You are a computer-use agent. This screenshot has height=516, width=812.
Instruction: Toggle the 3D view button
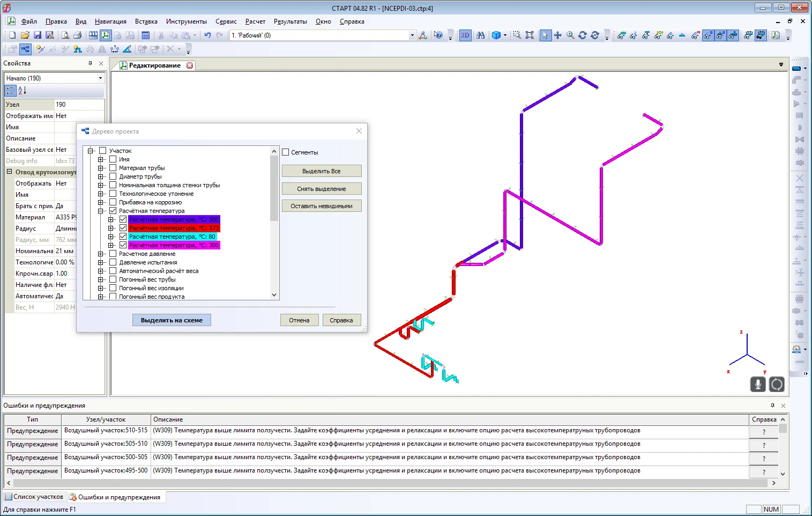(x=465, y=35)
